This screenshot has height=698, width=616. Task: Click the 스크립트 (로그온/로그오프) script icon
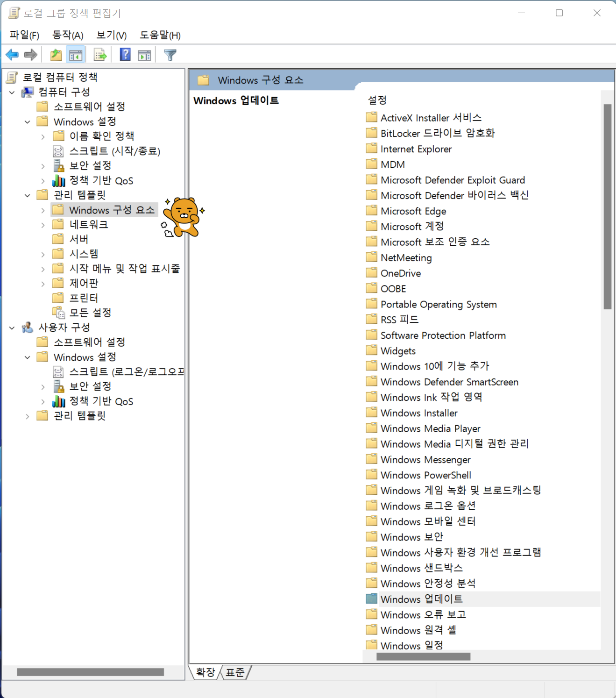click(58, 372)
